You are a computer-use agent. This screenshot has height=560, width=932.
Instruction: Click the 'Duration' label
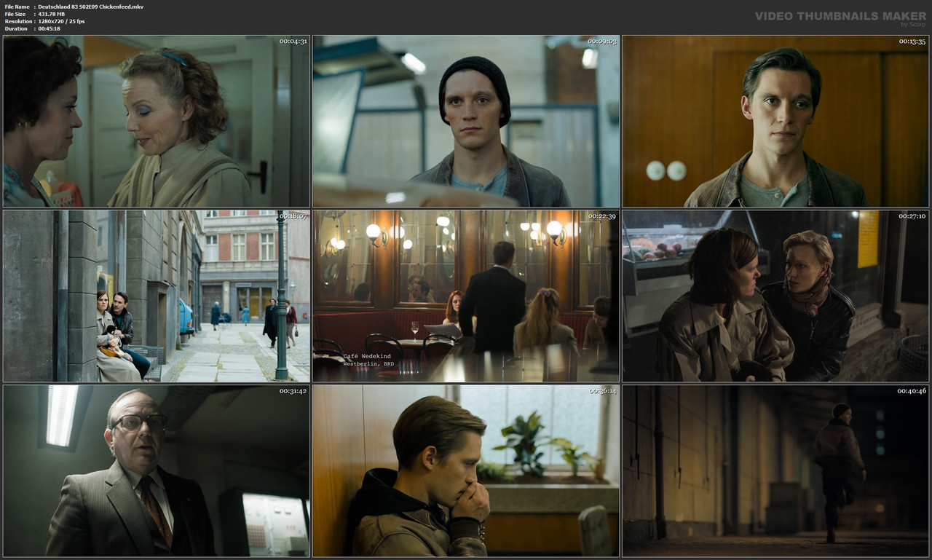[16, 28]
